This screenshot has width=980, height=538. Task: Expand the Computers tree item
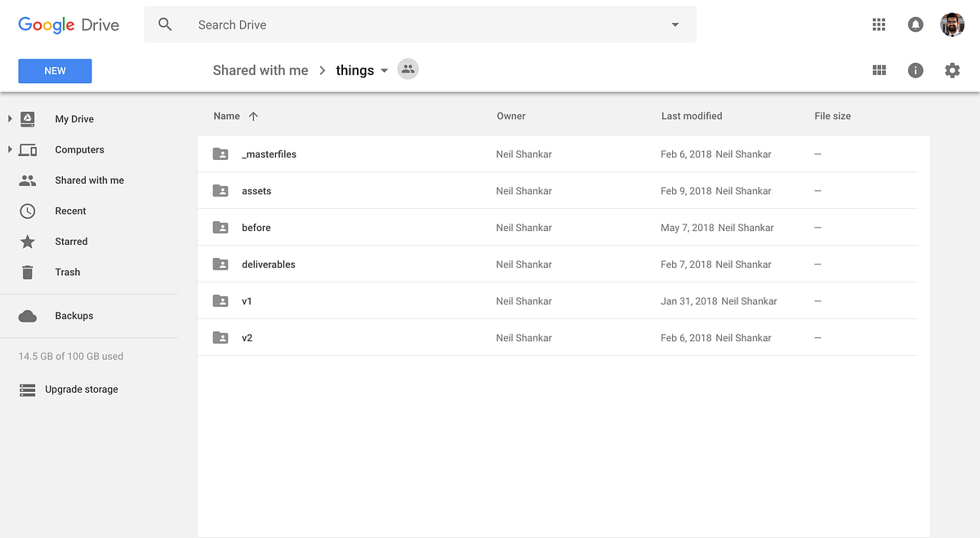coord(9,149)
